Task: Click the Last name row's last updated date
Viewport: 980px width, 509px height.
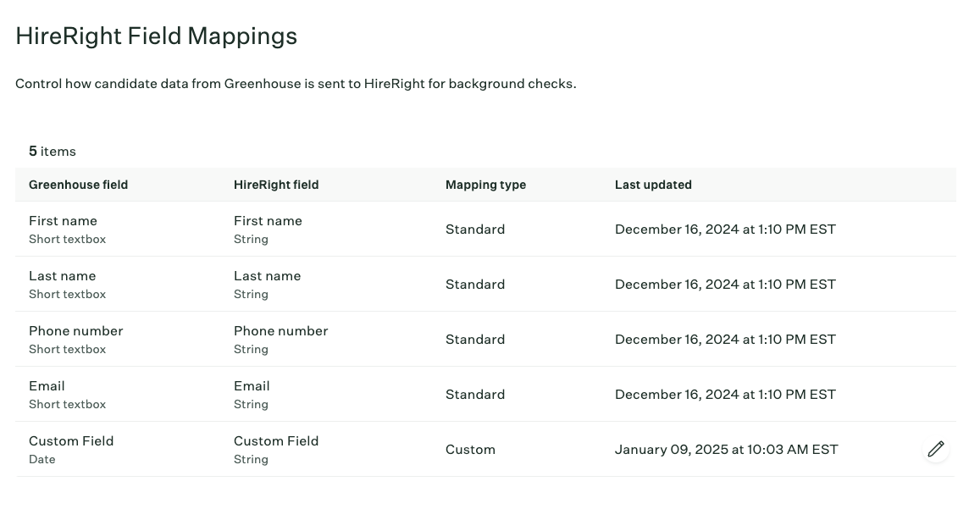Action: pyautogui.click(x=725, y=284)
